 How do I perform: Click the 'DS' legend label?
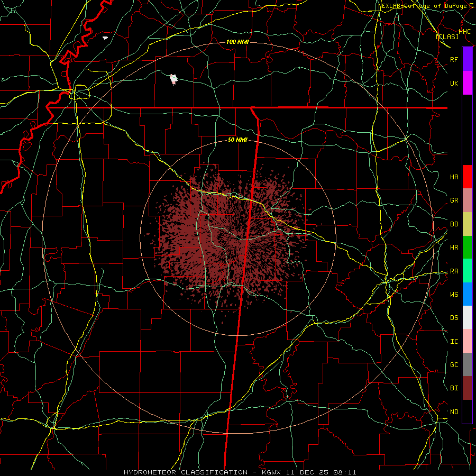(x=454, y=318)
